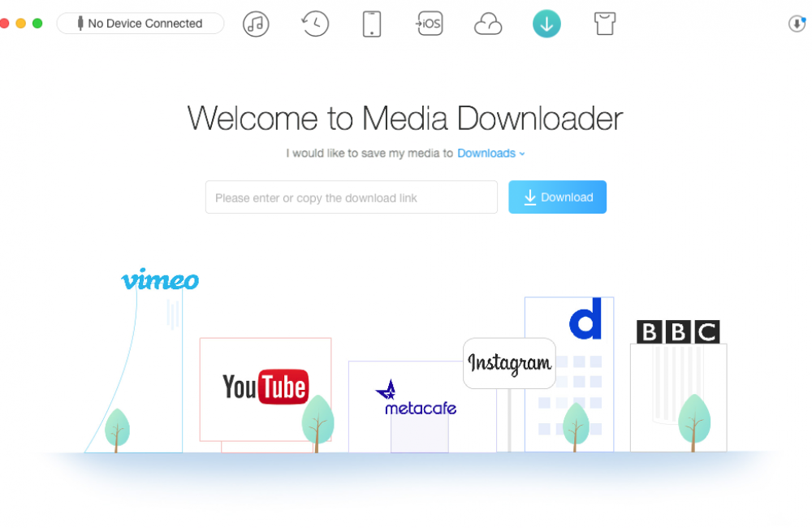Image resolution: width=812 pixels, height=528 pixels.
Task: Click the Metacafe logo
Action: pos(416,398)
